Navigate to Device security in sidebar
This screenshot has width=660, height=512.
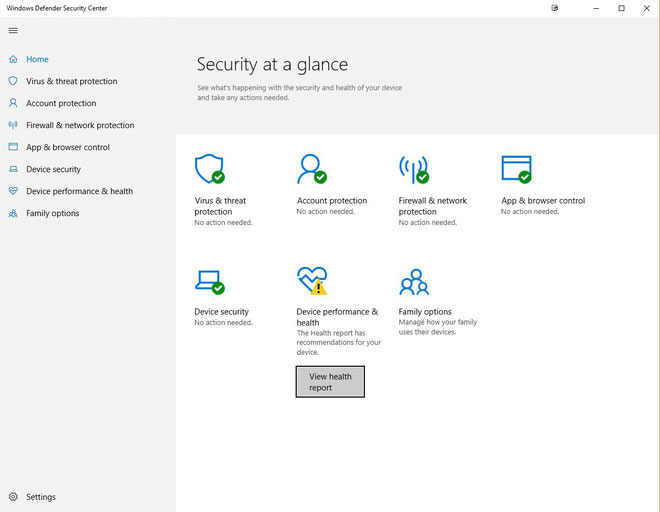pyautogui.click(x=53, y=169)
